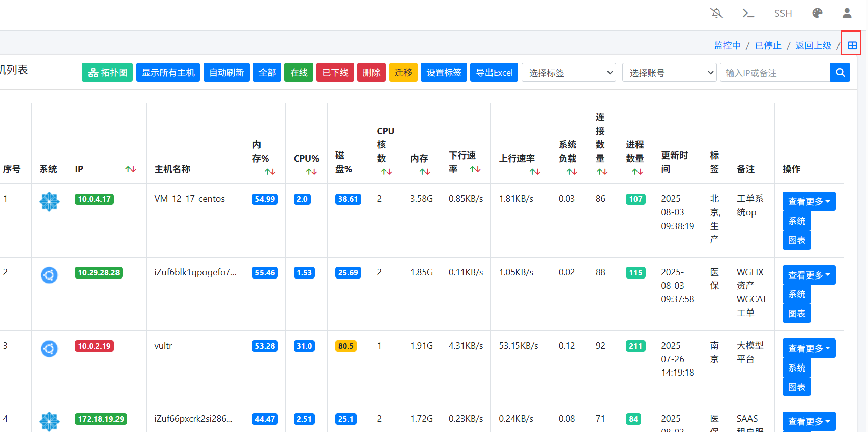Click the 设置标签 button
Viewport: 868px width, 432px height.
click(444, 72)
